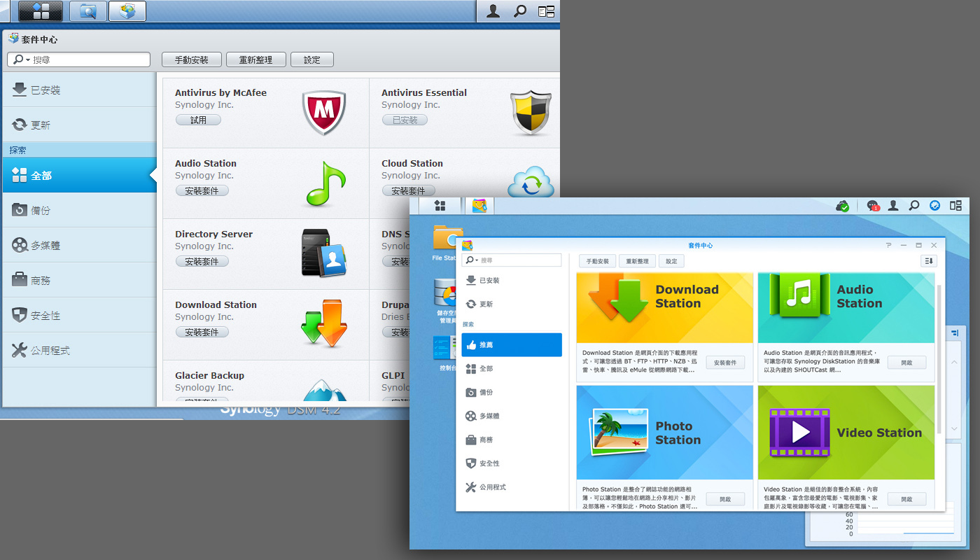Select 公用程式 in front Package Center sidebar
The width and height of the screenshot is (980, 560).
pos(512,486)
